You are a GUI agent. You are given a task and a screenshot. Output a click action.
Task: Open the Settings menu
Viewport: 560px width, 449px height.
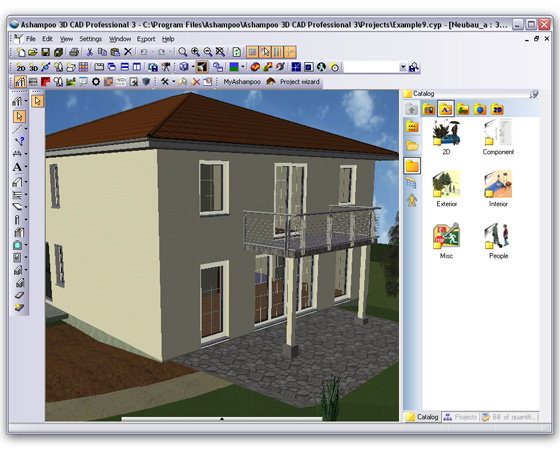(90, 39)
